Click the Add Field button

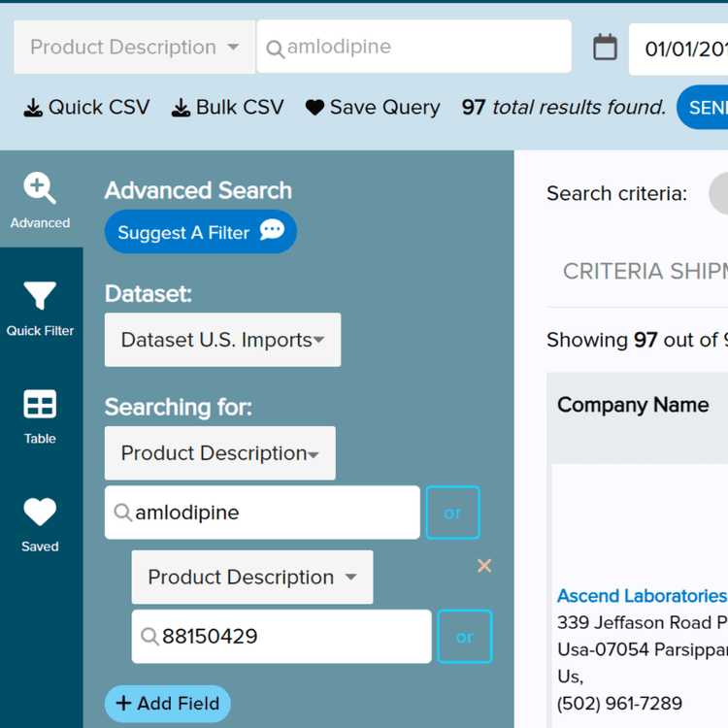click(168, 704)
